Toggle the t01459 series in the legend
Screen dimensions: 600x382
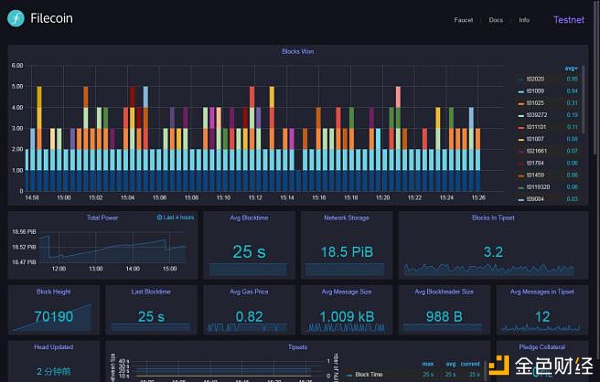(x=535, y=175)
